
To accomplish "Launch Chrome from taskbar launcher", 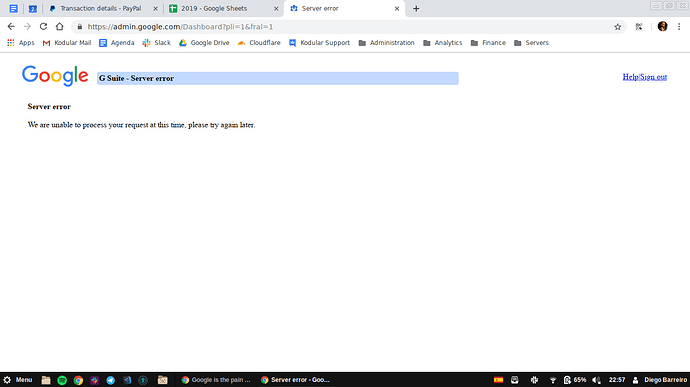I will (x=78, y=380).
